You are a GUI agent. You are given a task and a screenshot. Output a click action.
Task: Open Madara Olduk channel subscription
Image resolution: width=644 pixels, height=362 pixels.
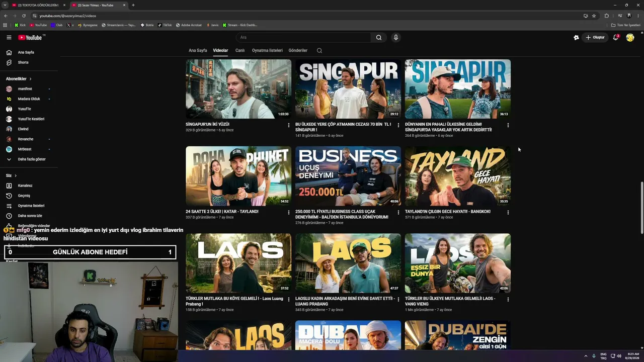click(29, 99)
